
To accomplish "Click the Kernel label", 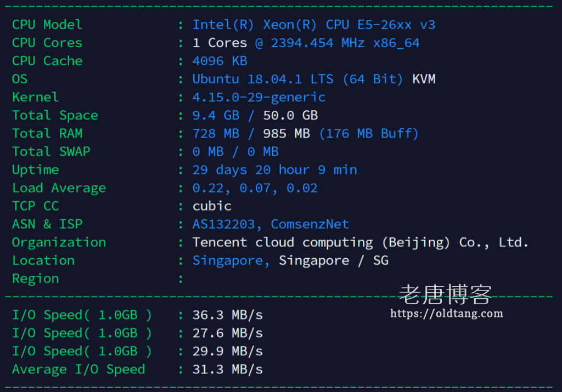I will 35,97.
